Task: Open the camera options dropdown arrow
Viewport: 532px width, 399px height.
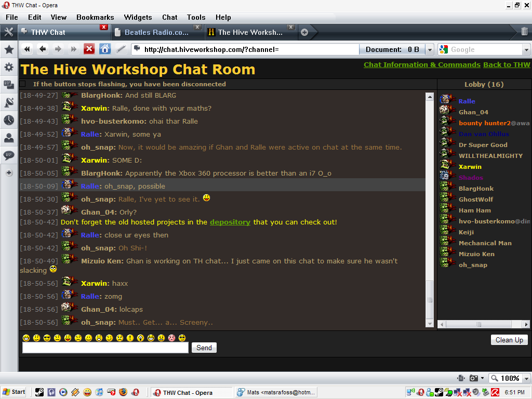Action: click(483, 378)
